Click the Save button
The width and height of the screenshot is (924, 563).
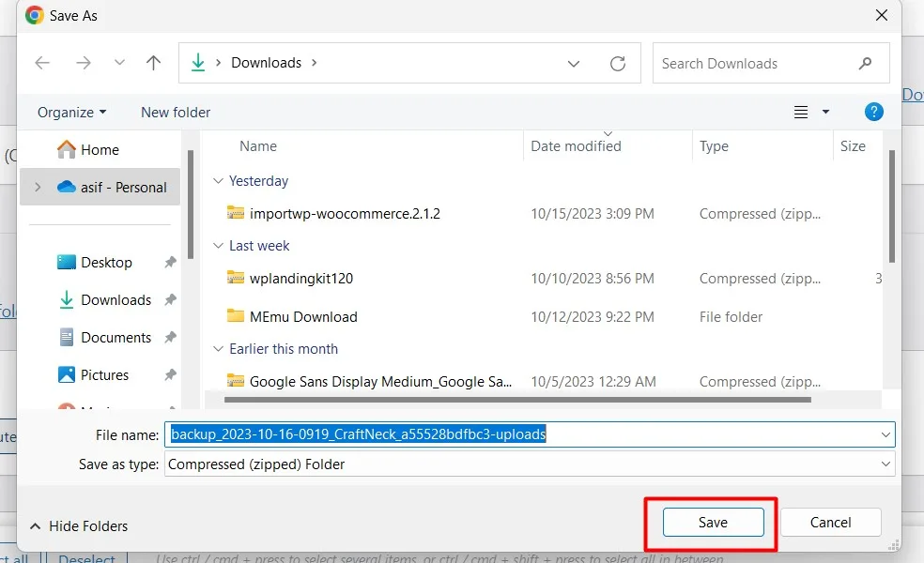[x=713, y=523]
